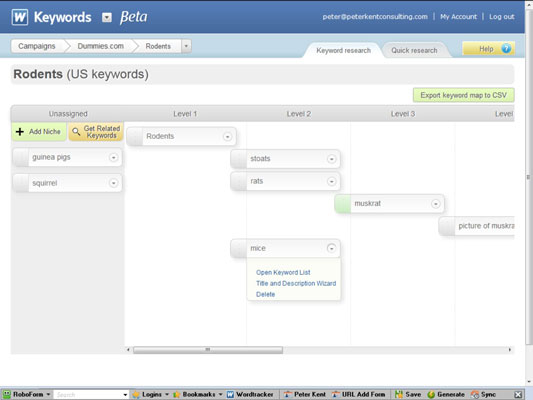
Task: Click the Level 2 column header
Action: (298, 114)
